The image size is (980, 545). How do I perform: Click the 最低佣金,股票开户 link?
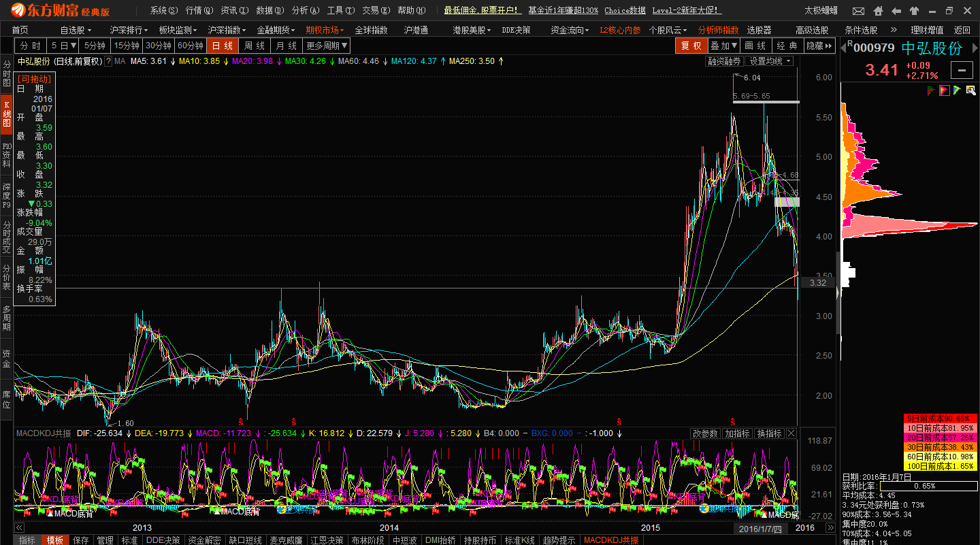483,10
